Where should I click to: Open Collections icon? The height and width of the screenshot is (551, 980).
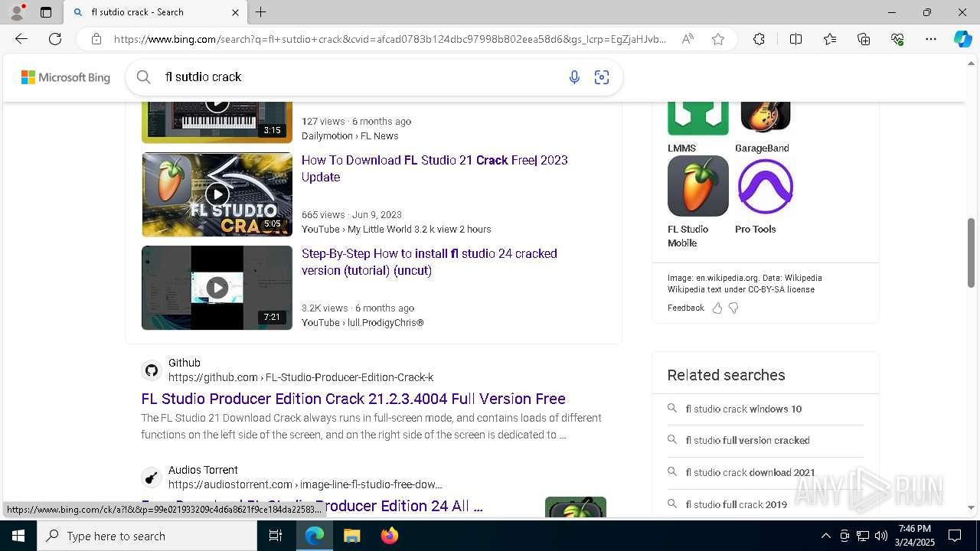(864, 39)
